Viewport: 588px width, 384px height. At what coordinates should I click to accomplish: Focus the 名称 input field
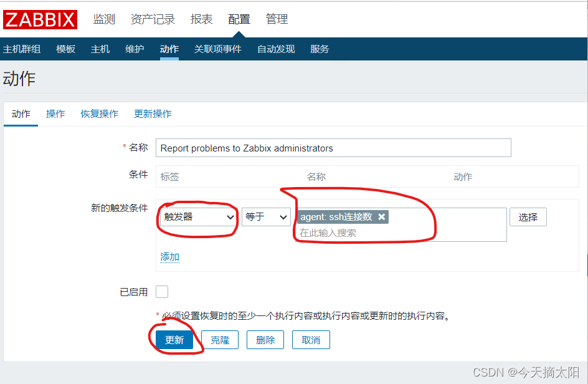pyautogui.click(x=333, y=148)
